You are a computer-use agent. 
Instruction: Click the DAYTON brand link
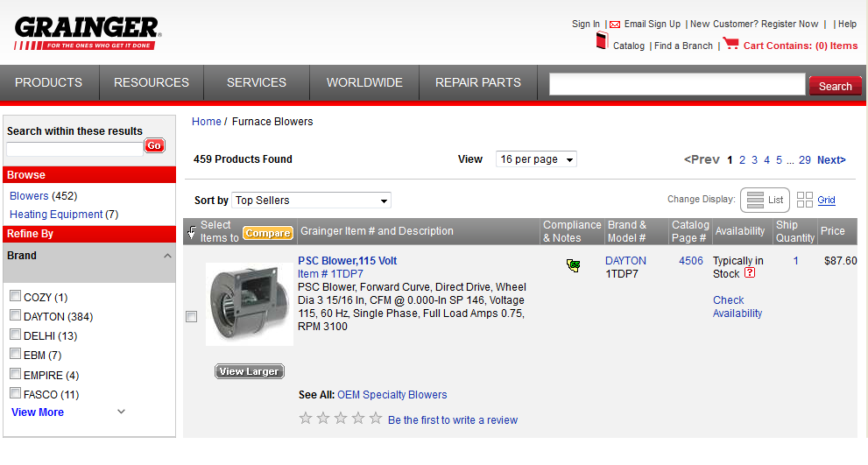(625, 261)
